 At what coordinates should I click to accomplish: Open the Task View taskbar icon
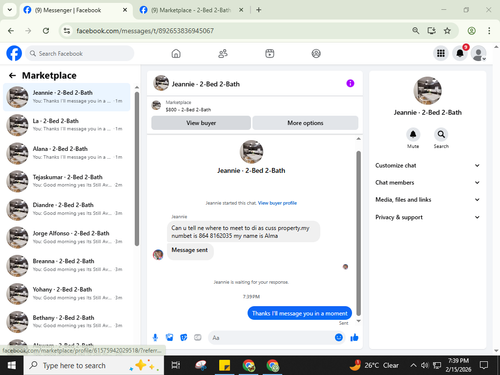coord(176,366)
